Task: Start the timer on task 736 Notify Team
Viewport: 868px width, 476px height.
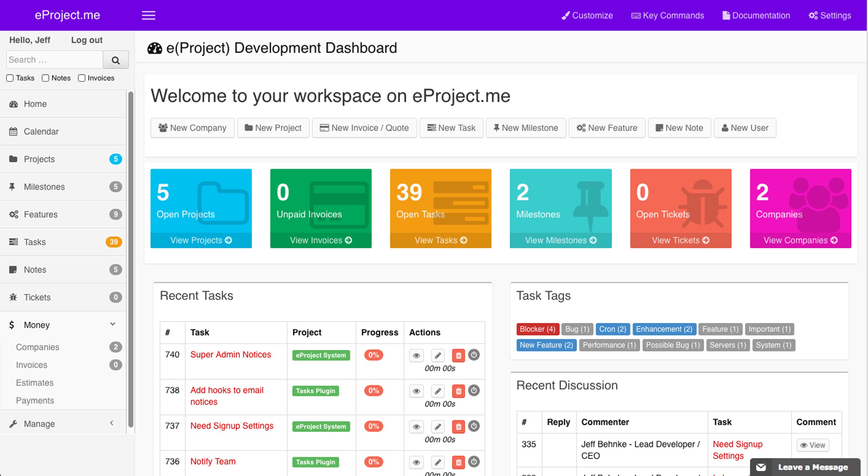Action: click(x=474, y=462)
